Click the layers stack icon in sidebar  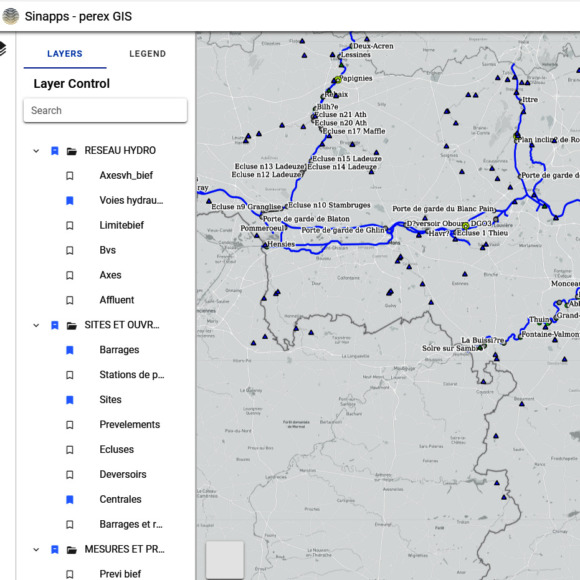click(2, 48)
